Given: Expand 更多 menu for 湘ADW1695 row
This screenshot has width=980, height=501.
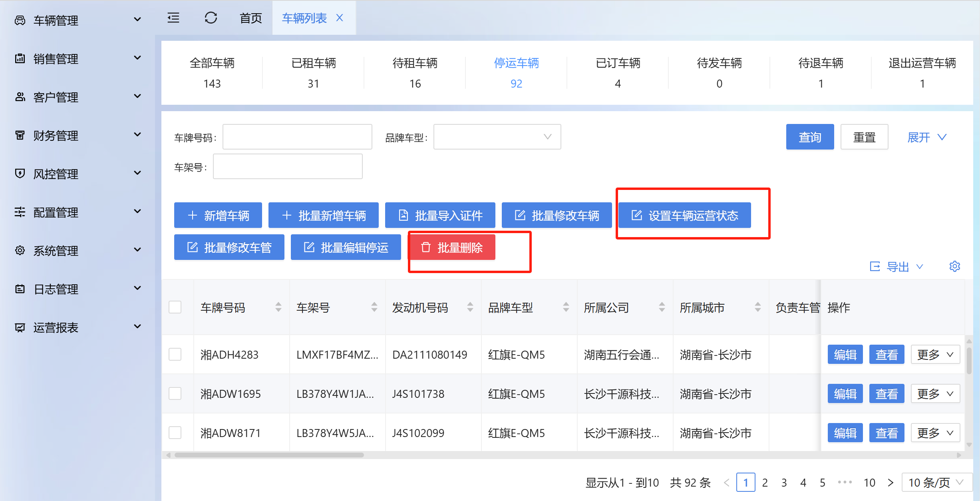Looking at the screenshot, I should 935,394.
